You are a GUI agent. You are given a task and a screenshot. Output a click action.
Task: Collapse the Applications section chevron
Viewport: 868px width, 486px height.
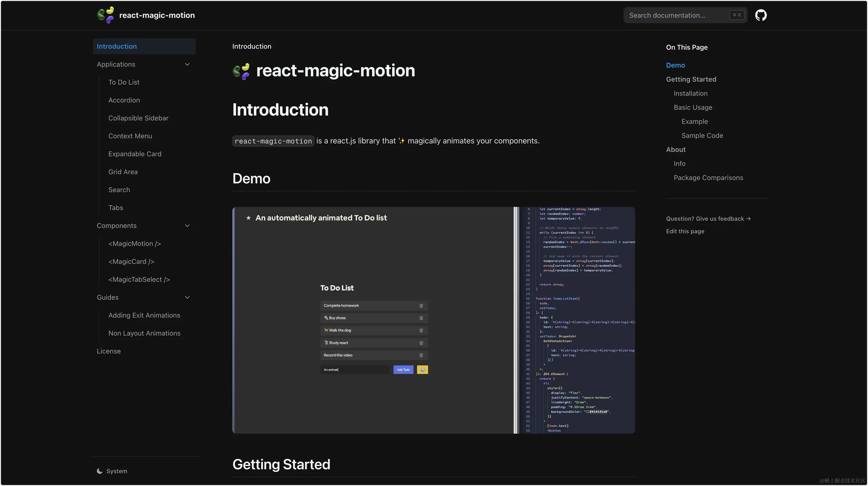(x=187, y=64)
